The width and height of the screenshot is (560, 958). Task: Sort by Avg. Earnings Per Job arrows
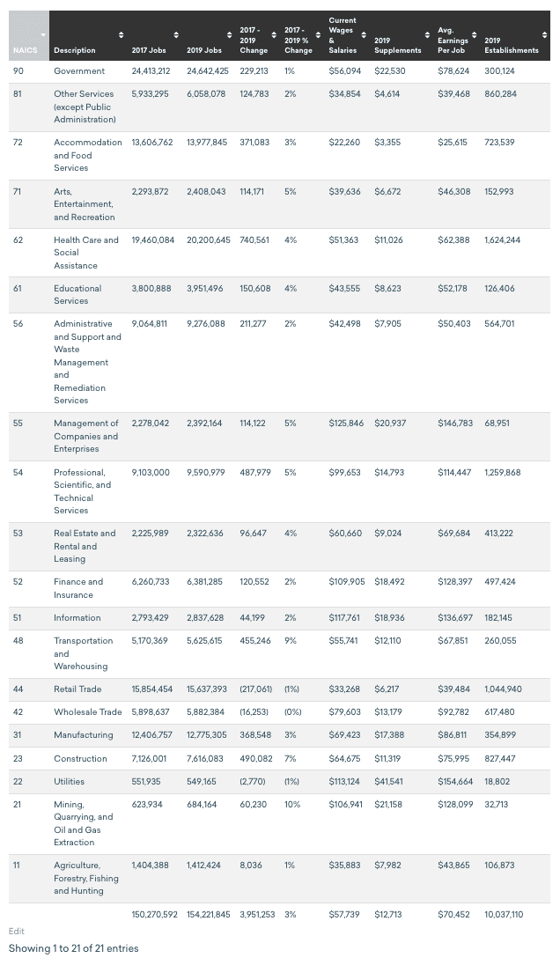point(474,34)
